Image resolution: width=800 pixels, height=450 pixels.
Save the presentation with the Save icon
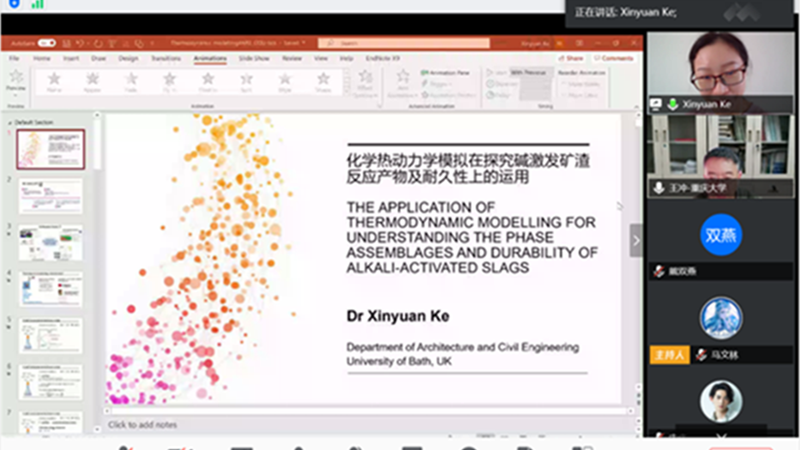(66, 43)
